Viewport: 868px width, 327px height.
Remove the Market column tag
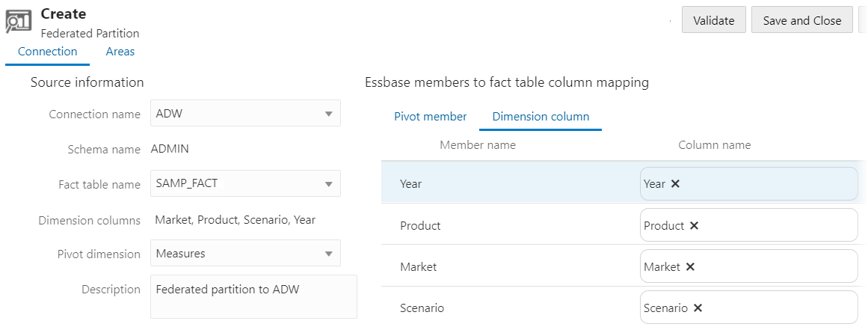(690, 266)
